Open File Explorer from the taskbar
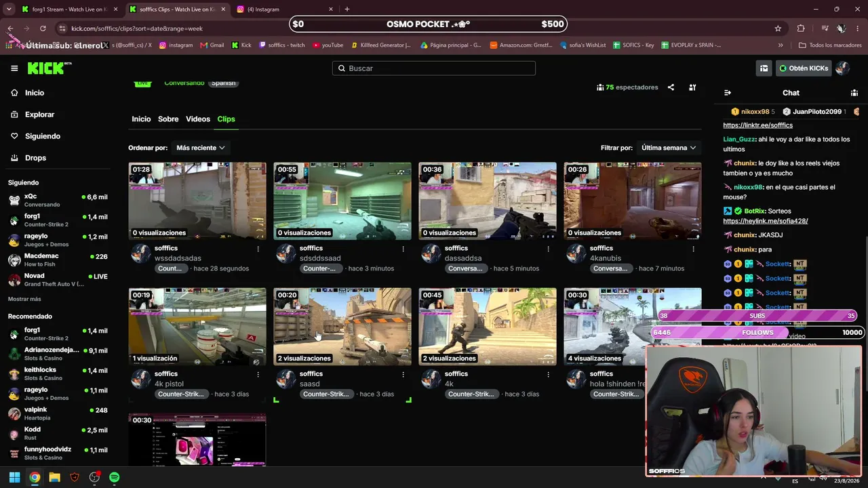Viewport: 868px width, 488px height. (54, 477)
